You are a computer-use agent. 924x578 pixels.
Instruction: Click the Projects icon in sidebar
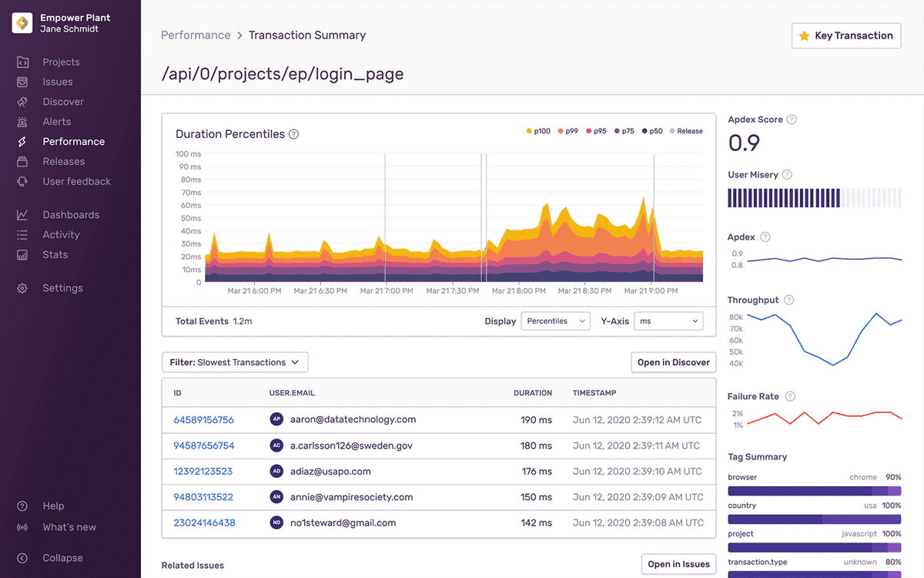(22, 62)
